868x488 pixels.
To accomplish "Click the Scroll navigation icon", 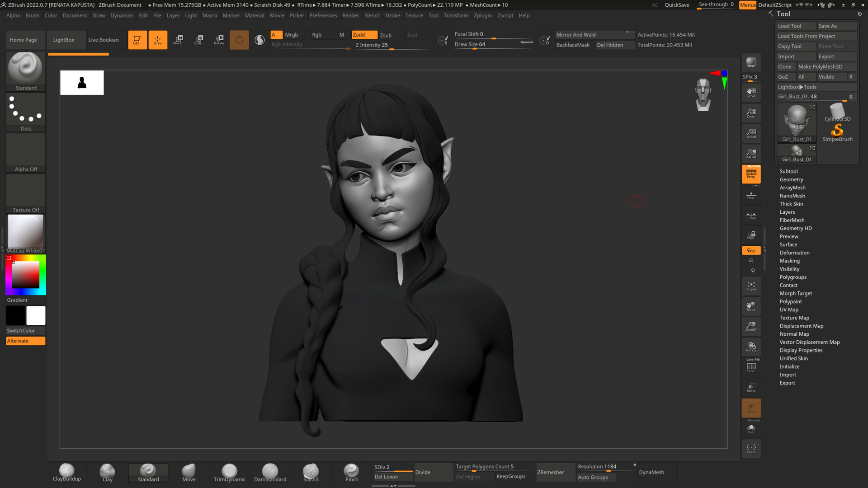I will coord(751,92).
